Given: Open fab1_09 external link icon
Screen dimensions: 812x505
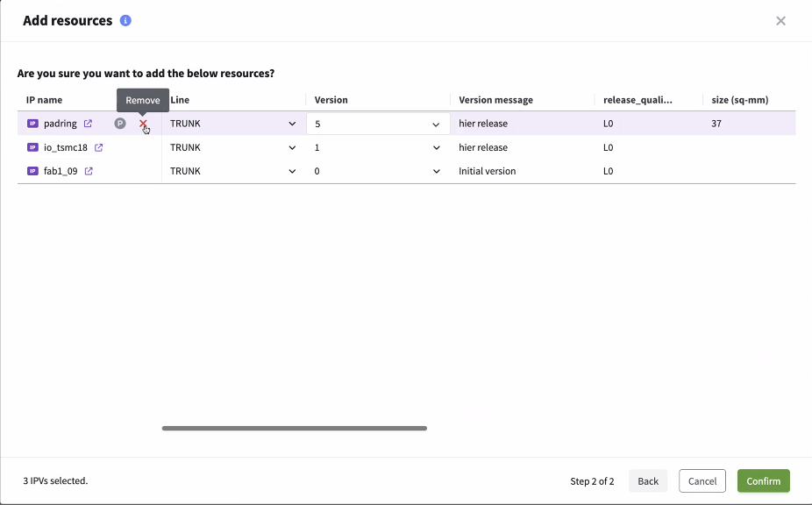Looking at the screenshot, I should pyautogui.click(x=89, y=171).
